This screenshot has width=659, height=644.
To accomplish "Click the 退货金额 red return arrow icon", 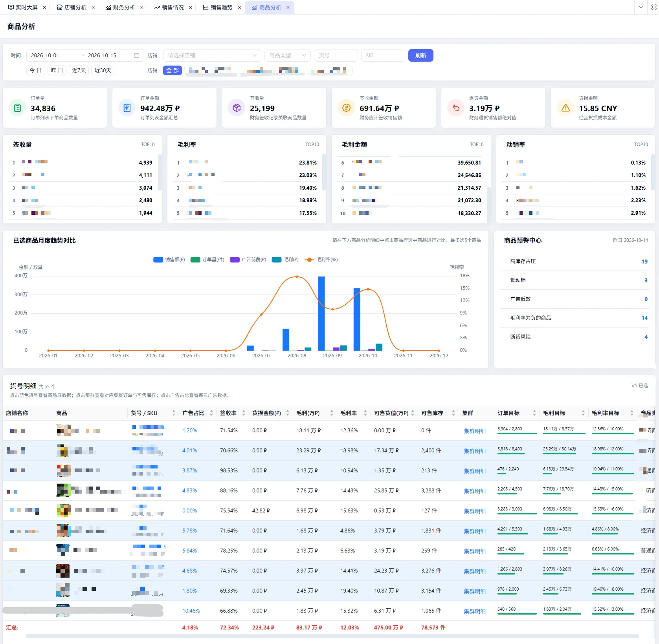I will tap(456, 108).
